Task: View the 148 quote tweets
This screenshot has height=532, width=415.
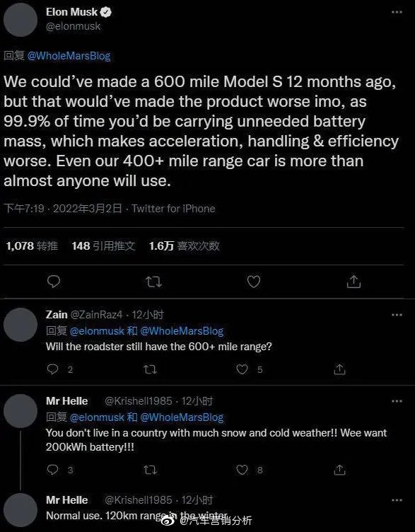Action: click(x=103, y=245)
